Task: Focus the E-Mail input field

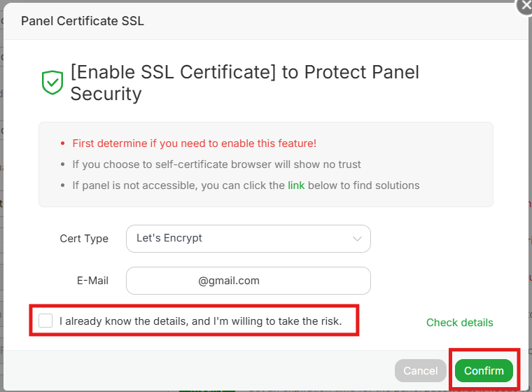Action: click(x=248, y=281)
